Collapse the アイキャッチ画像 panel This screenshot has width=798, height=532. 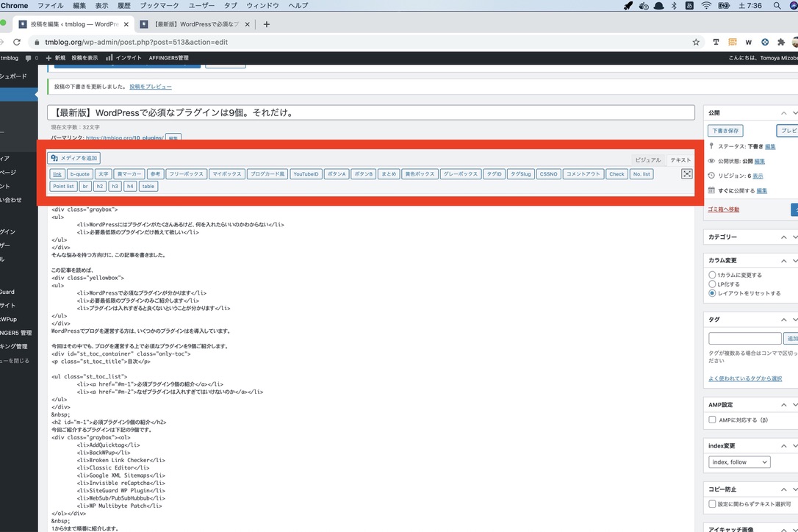[x=784, y=530]
